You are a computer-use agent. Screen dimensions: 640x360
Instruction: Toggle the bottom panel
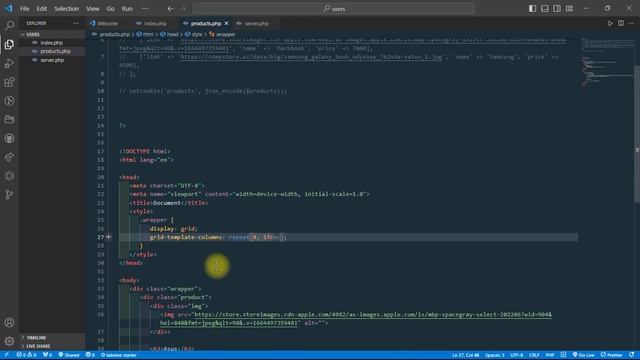click(545, 9)
